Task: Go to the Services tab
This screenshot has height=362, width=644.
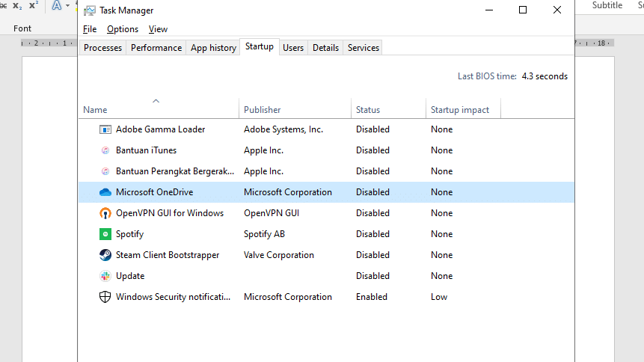Action: [x=364, y=48]
